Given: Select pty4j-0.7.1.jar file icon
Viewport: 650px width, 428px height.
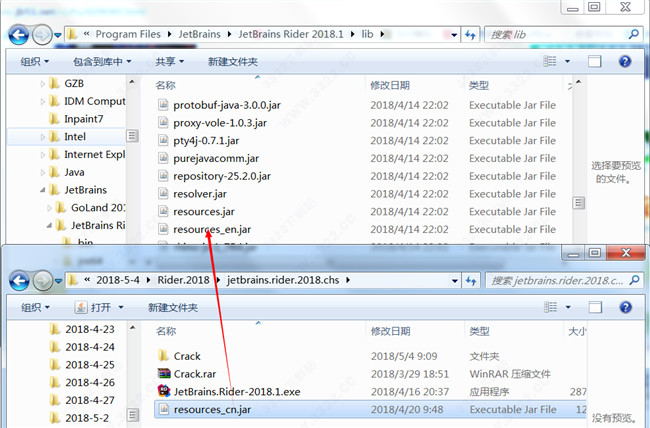Looking at the screenshot, I should point(163,140).
